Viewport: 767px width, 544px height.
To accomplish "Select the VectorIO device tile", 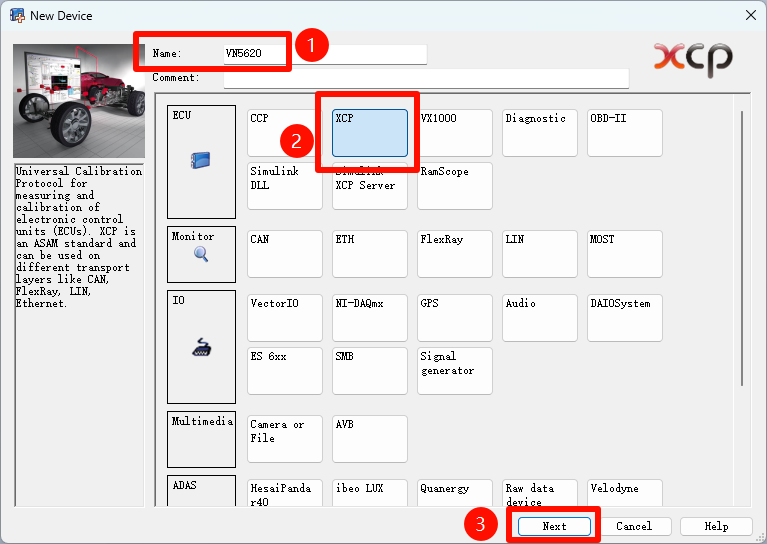I will pos(285,317).
